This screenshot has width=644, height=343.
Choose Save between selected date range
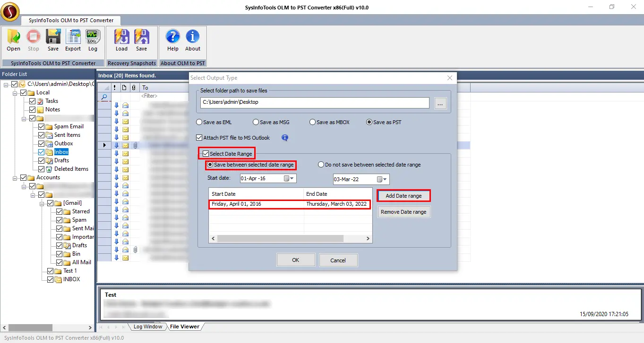point(210,165)
